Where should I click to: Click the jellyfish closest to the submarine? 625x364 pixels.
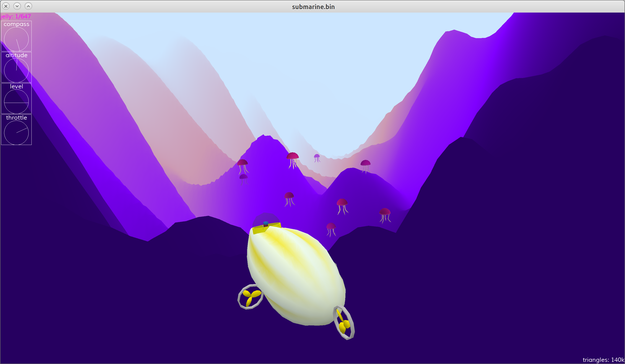pyautogui.click(x=331, y=230)
